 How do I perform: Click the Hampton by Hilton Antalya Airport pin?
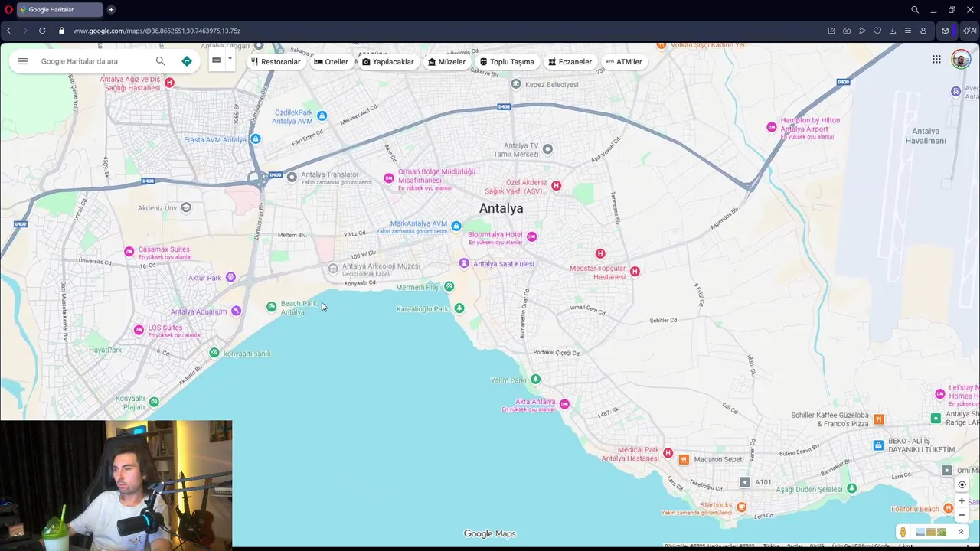[772, 127]
